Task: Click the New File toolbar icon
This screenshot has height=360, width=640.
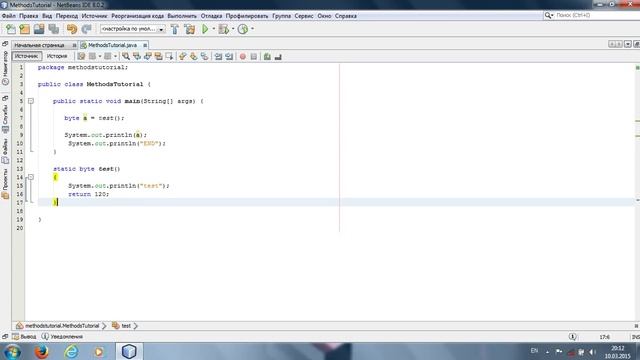Action: coord(11,29)
